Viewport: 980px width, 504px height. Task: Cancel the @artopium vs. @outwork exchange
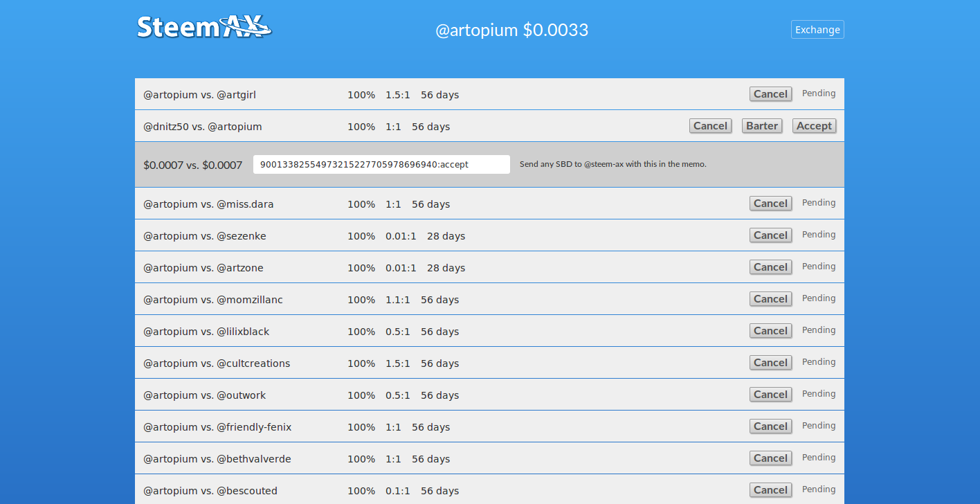point(771,395)
